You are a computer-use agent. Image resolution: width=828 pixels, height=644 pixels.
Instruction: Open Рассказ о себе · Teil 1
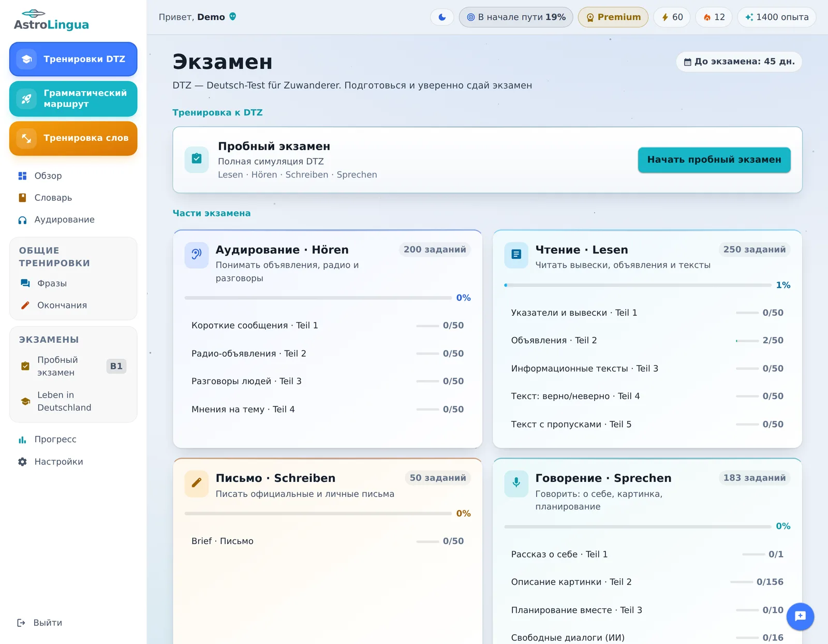(x=647, y=554)
